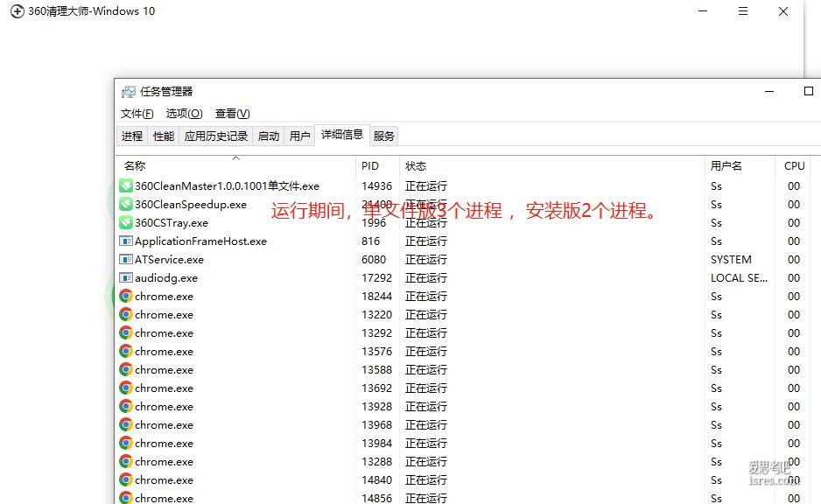Sort by the 用户名 column header
The image size is (821, 504).
[x=740, y=166]
